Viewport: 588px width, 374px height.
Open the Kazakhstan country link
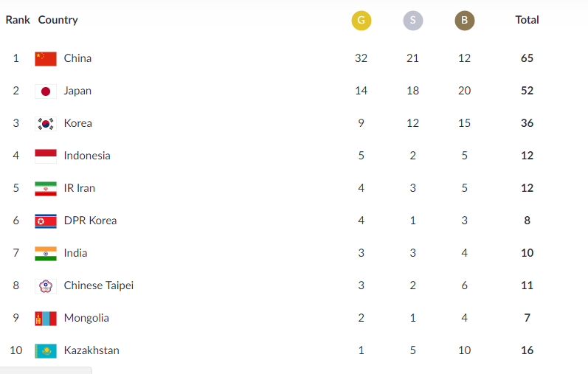click(x=91, y=350)
